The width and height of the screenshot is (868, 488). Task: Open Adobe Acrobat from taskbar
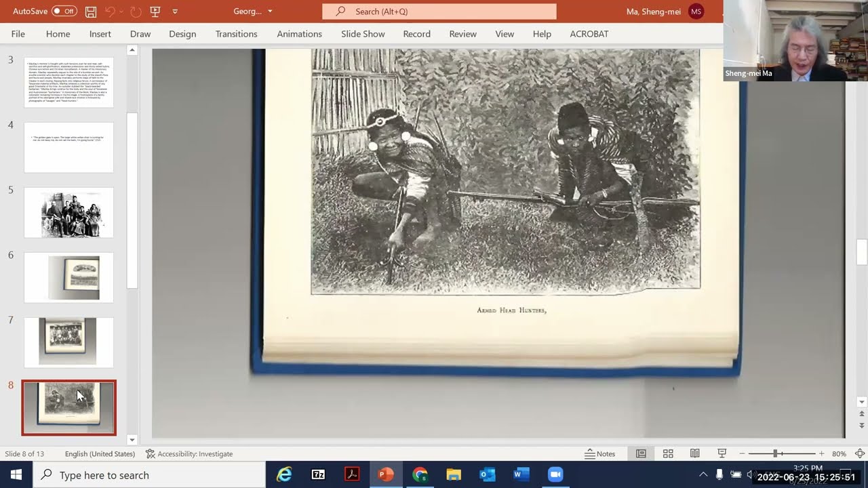click(352, 474)
